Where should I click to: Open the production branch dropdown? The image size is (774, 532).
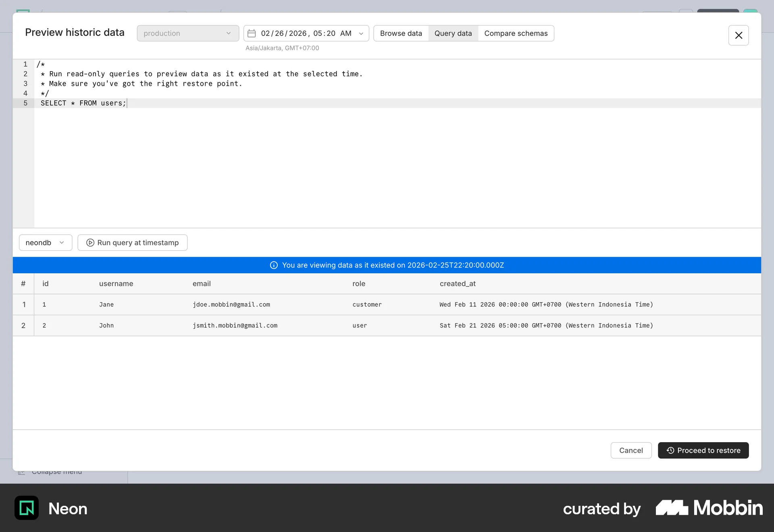click(188, 33)
